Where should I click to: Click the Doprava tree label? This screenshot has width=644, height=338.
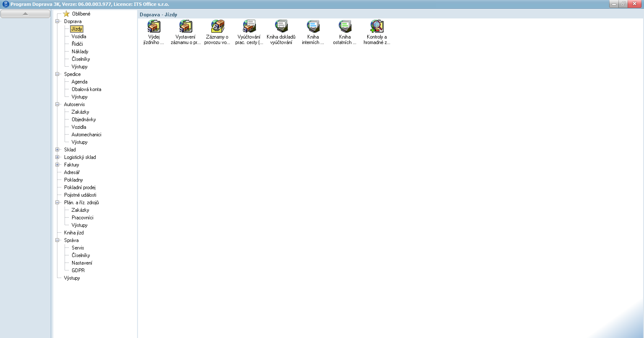[x=73, y=21]
